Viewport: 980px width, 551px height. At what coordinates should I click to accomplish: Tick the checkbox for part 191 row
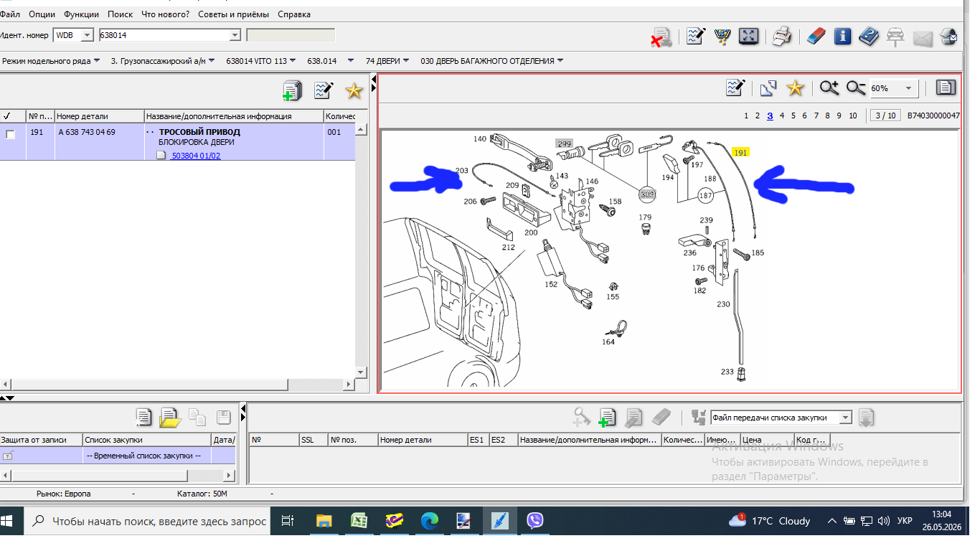pos(11,133)
